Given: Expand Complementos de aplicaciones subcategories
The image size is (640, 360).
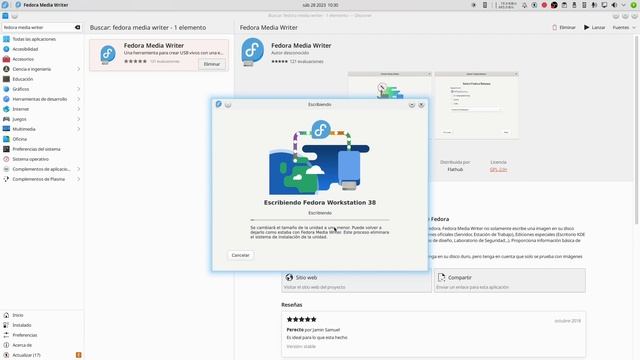Looking at the screenshot, I should tap(78, 169).
